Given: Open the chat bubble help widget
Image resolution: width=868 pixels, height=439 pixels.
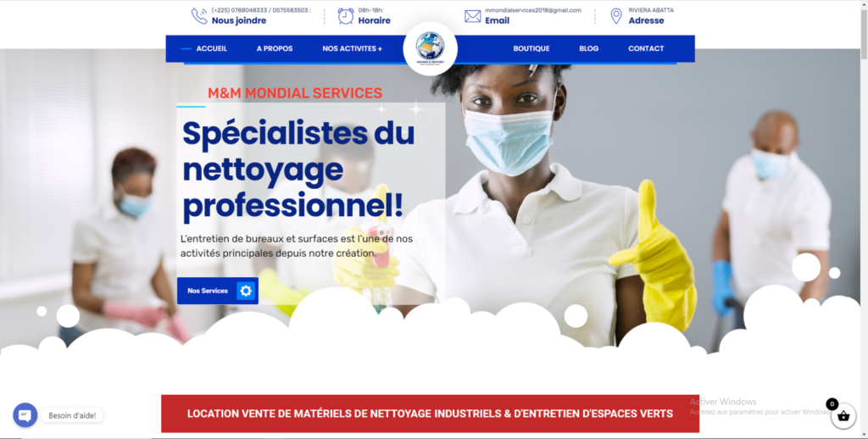Looking at the screenshot, I should click(25, 415).
